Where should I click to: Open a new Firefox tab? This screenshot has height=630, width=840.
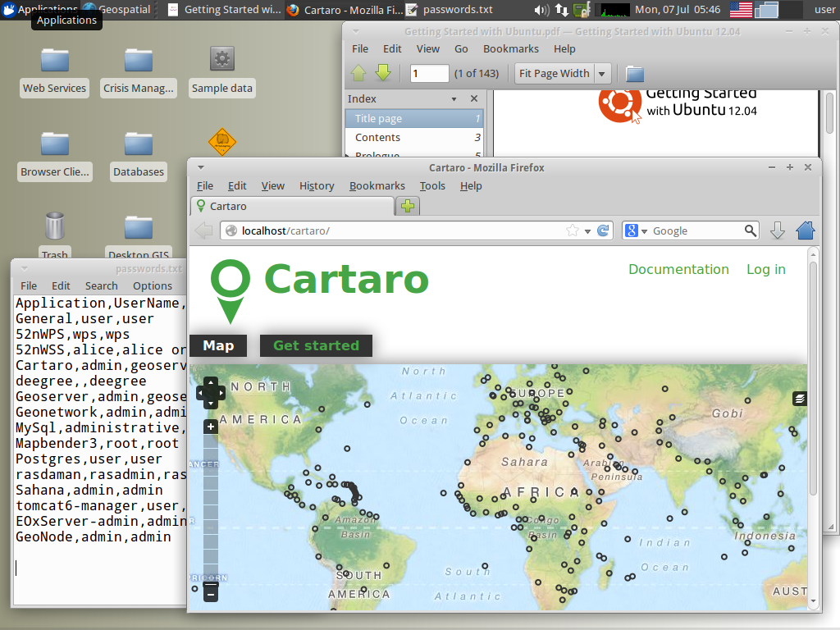(408, 206)
